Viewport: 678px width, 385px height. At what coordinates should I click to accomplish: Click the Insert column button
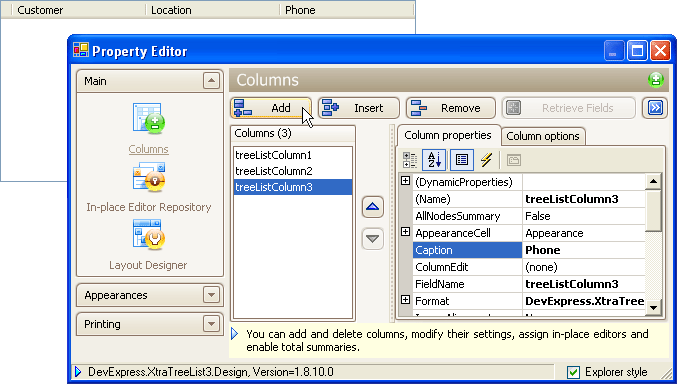point(359,108)
